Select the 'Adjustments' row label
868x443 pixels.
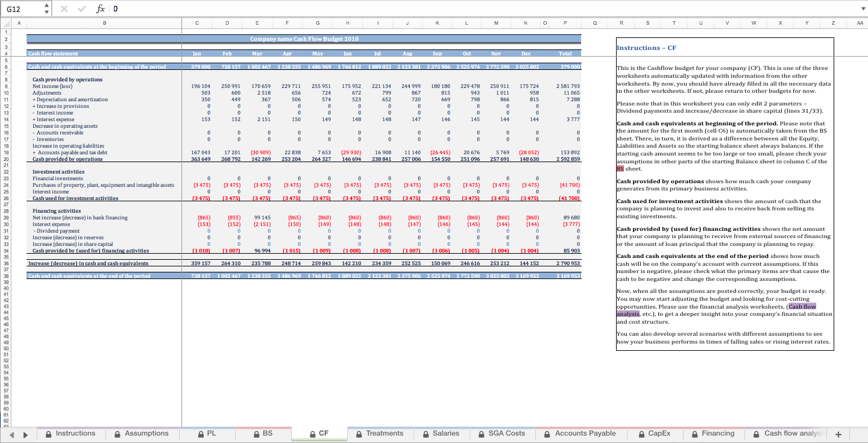click(46, 93)
